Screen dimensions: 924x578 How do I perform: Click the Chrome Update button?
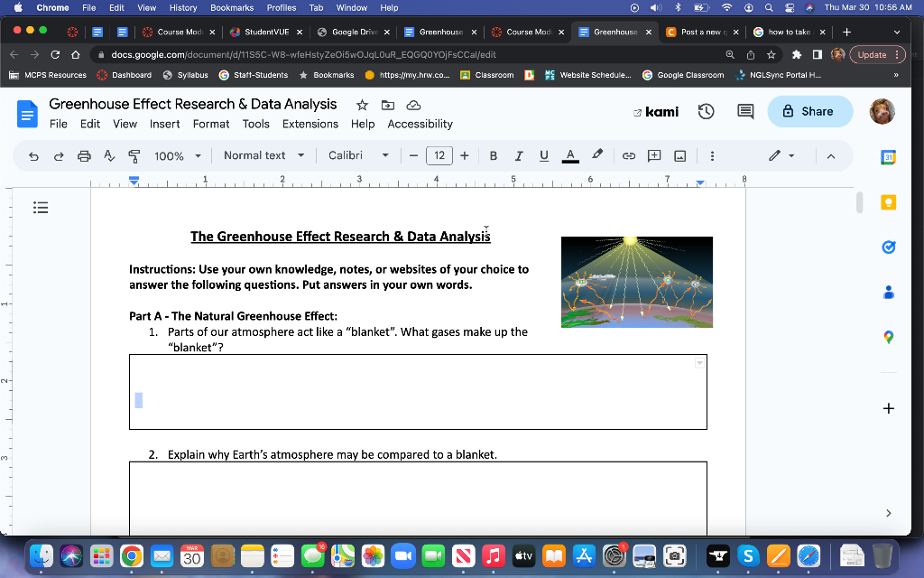pos(877,54)
